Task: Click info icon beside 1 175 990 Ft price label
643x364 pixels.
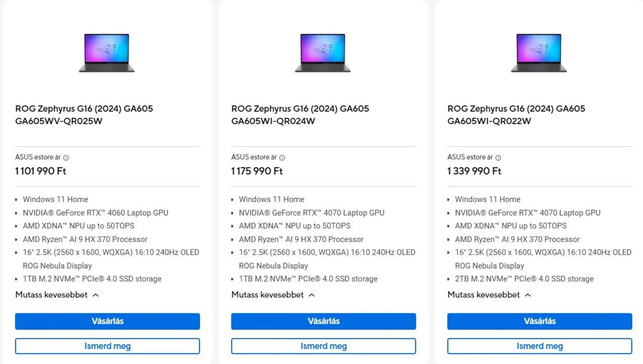Action: pyautogui.click(x=282, y=158)
